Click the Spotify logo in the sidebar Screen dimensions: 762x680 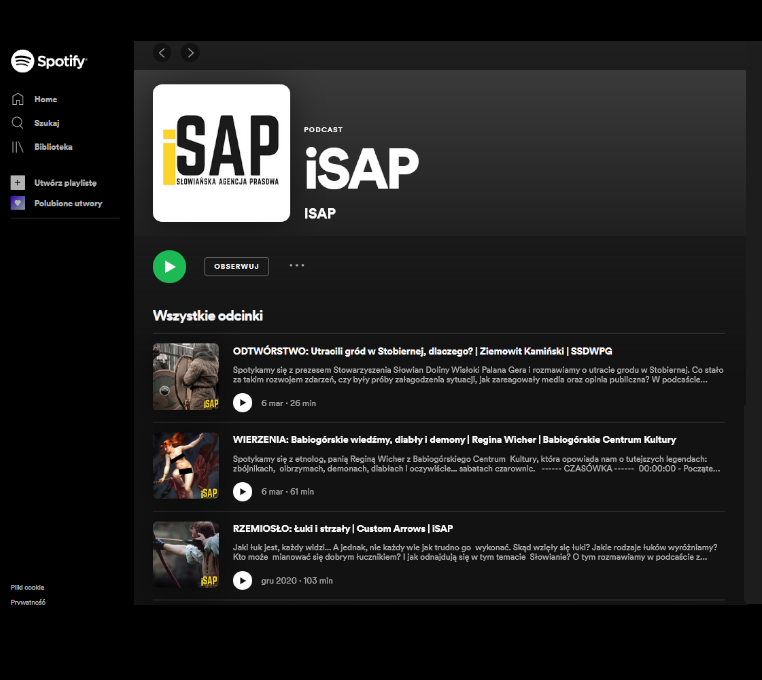click(49, 61)
